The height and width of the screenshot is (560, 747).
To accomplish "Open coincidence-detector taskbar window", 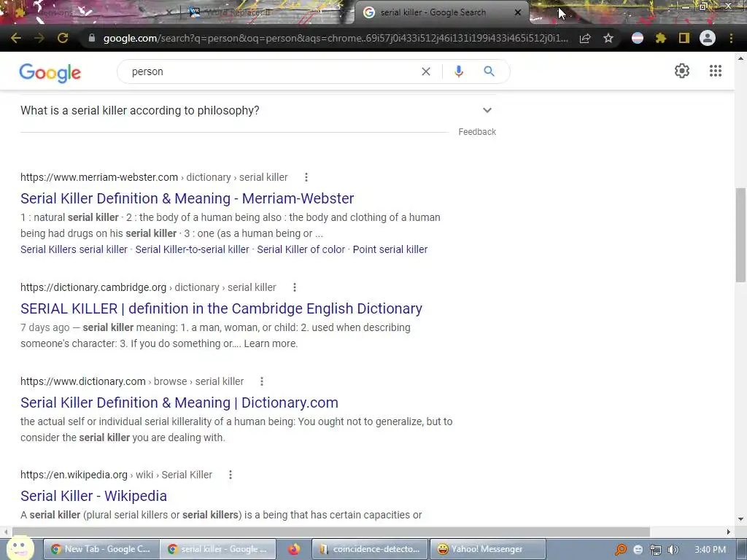I will [370, 549].
